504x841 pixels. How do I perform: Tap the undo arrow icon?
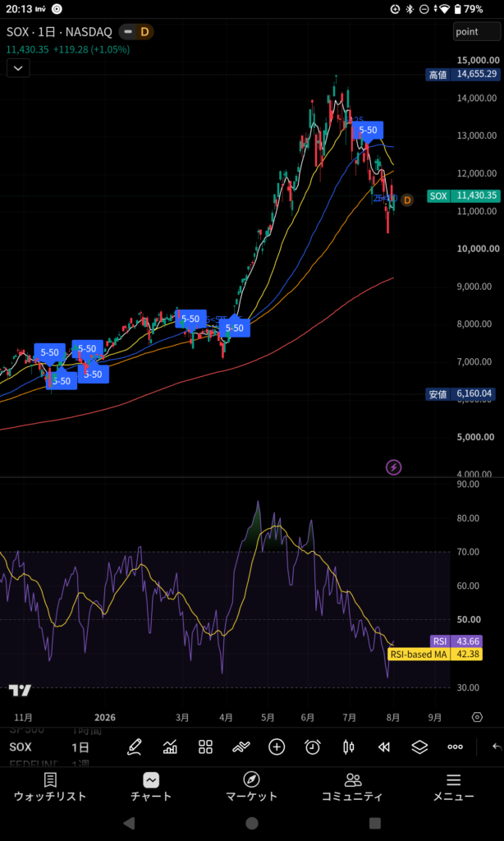(x=497, y=747)
